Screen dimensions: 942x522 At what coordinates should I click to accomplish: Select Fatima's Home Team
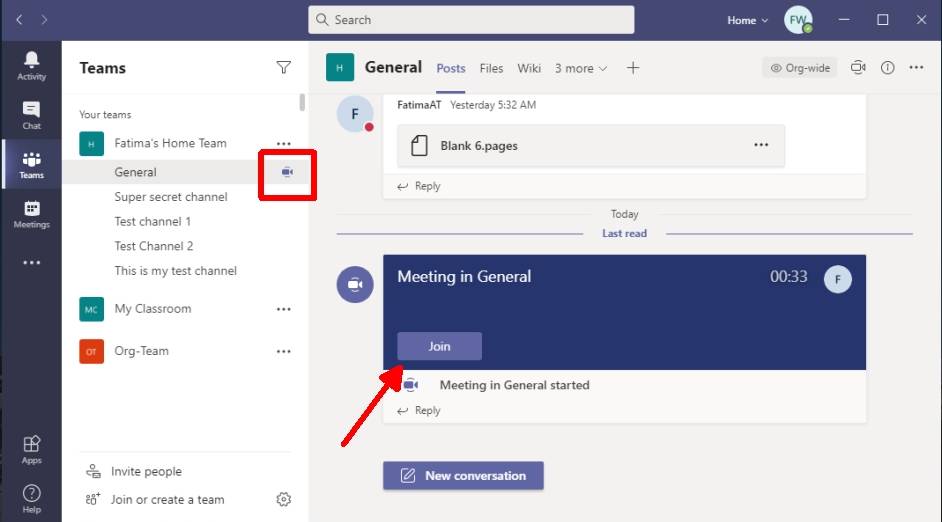pos(171,144)
